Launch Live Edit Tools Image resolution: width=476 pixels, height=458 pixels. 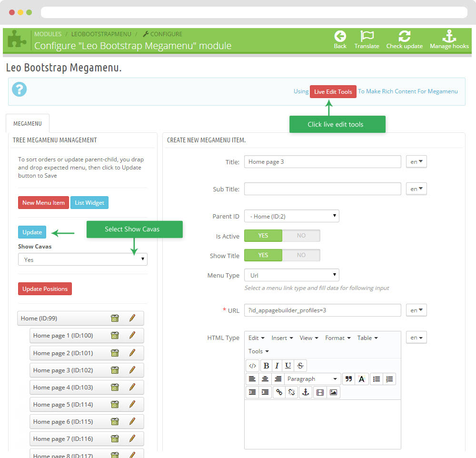(x=333, y=92)
